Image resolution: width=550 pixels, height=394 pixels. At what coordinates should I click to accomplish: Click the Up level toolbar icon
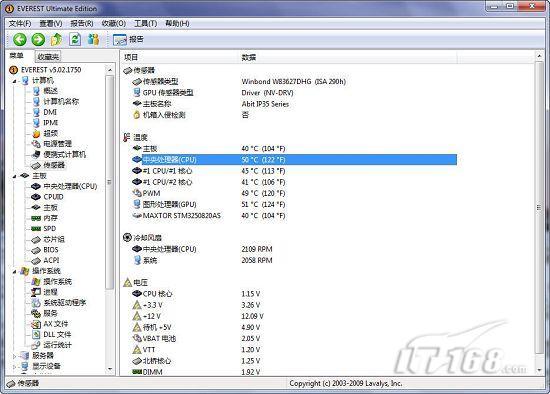(56, 39)
